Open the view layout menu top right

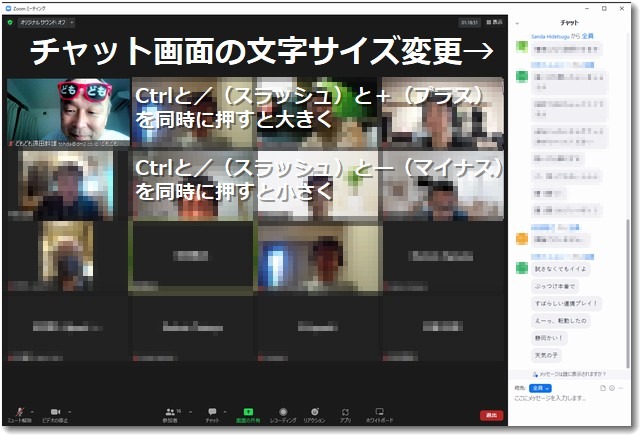pyautogui.click(x=494, y=22)
